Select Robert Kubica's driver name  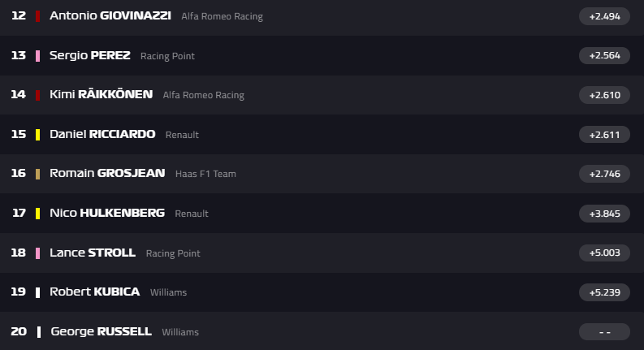(94, 292)
